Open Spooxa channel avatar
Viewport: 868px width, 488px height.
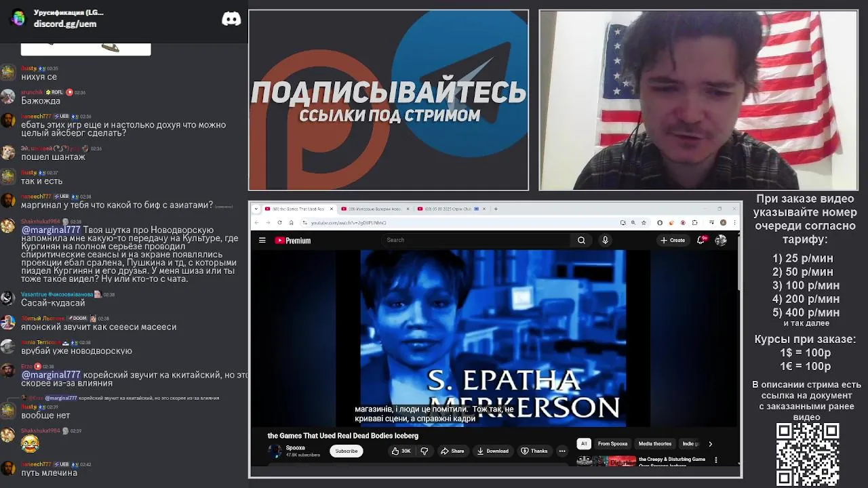(x=275, y=451)
